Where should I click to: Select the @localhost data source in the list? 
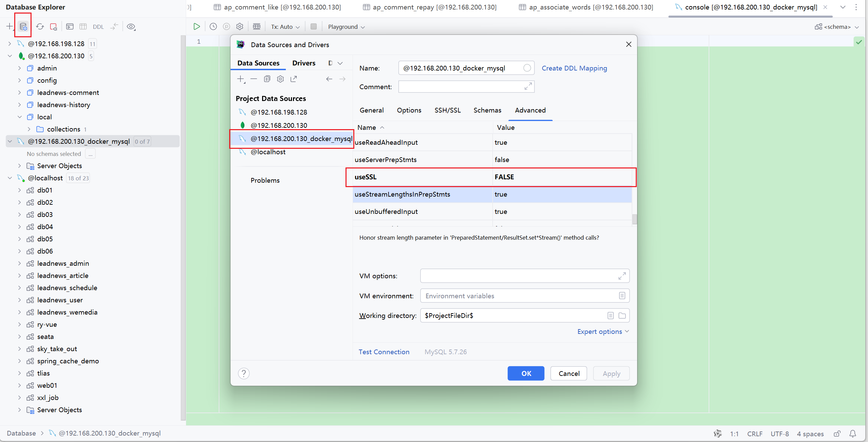(x=268, y=152)
